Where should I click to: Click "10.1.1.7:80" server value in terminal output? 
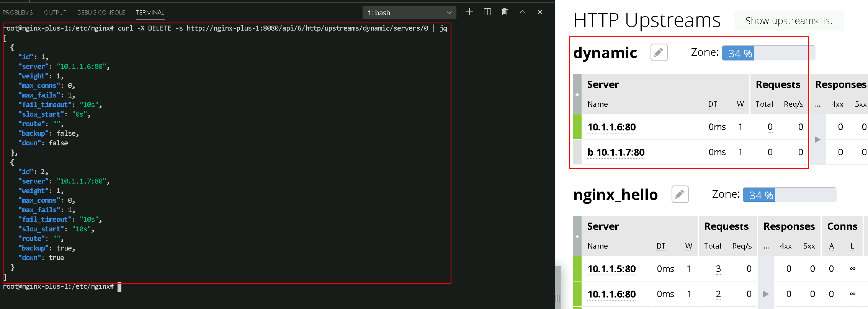[81, 181]
